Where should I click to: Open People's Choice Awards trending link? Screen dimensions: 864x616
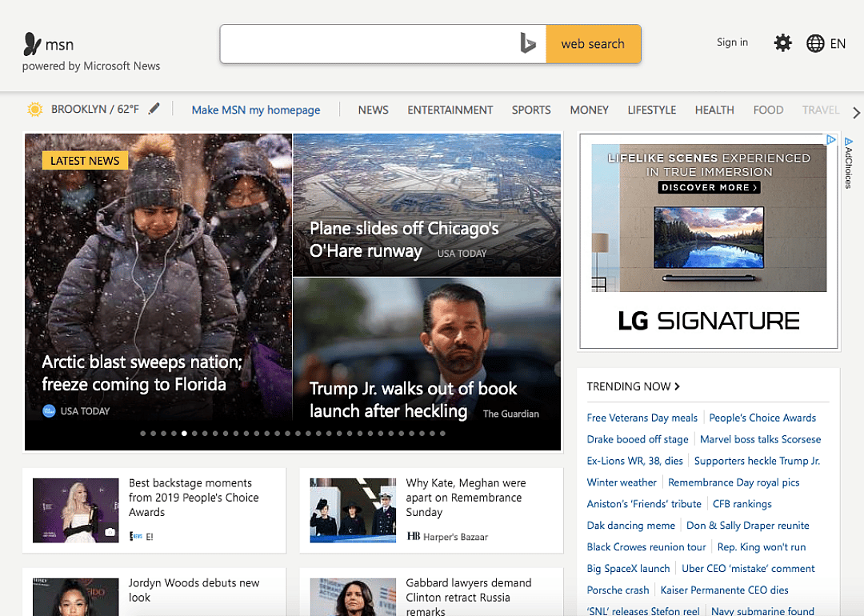pyautogui.click(x=762, y=418)
